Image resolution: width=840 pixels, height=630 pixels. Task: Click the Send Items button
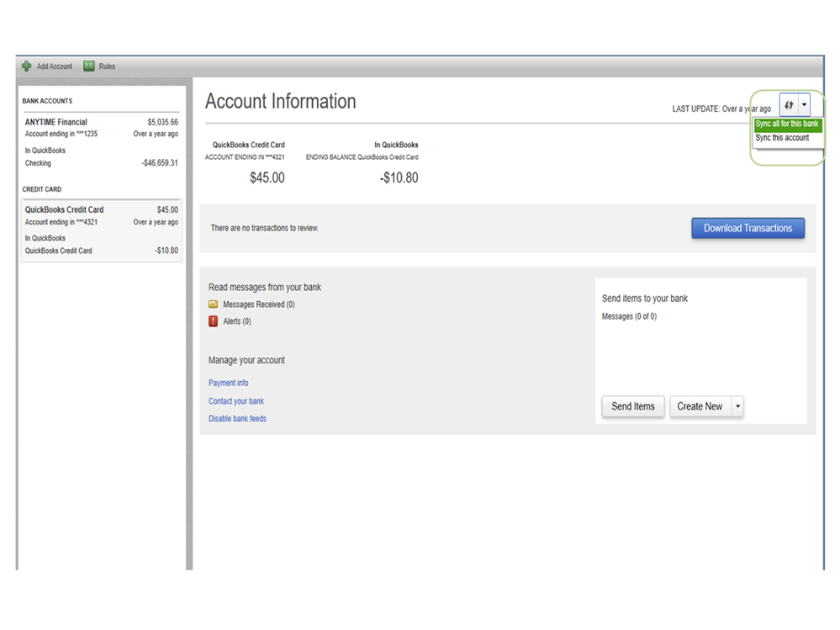pyautogui.click(x=633, y=406)
